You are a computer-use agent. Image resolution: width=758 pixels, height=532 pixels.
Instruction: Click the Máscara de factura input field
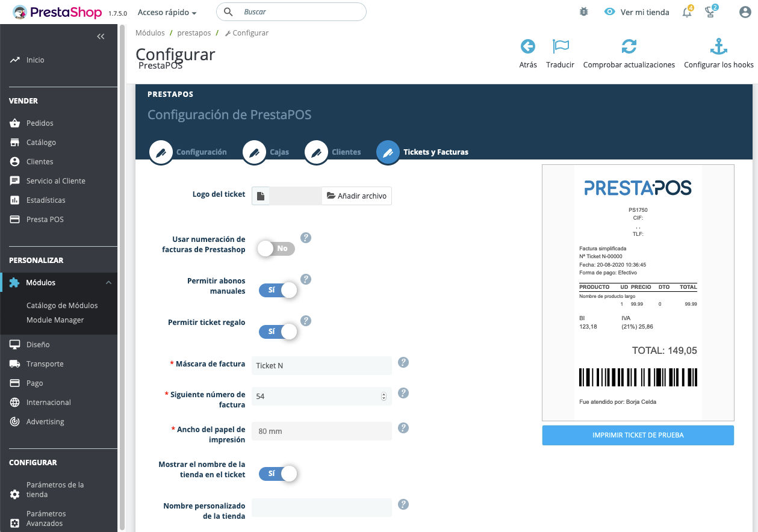pos(322,365)
